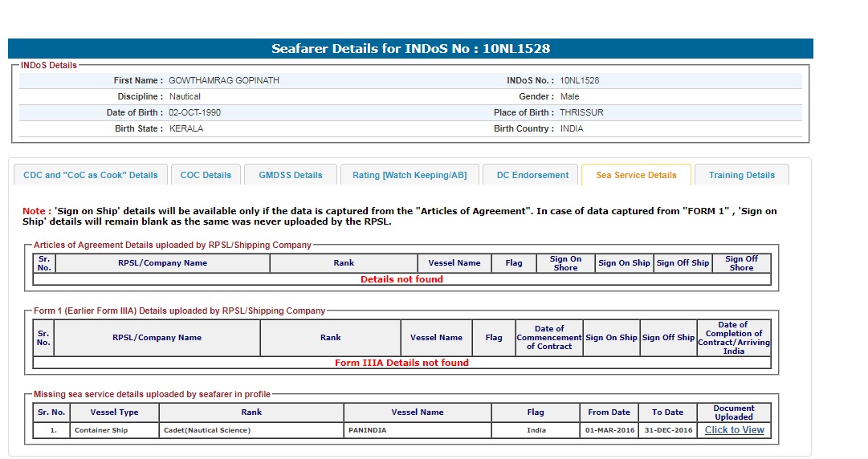Click the "Click to View" document link
The width and height of the screenshot is (868, 459).
[x=734, y=430]
